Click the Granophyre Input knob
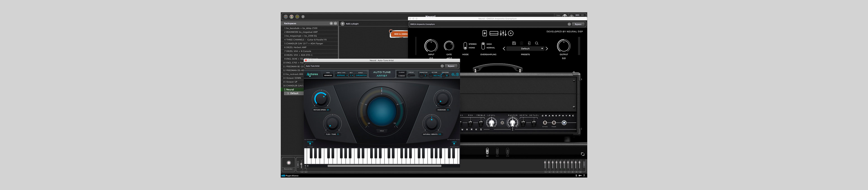Image resolution: width=868 pixels, height=190 pixels. coord(431,46)
